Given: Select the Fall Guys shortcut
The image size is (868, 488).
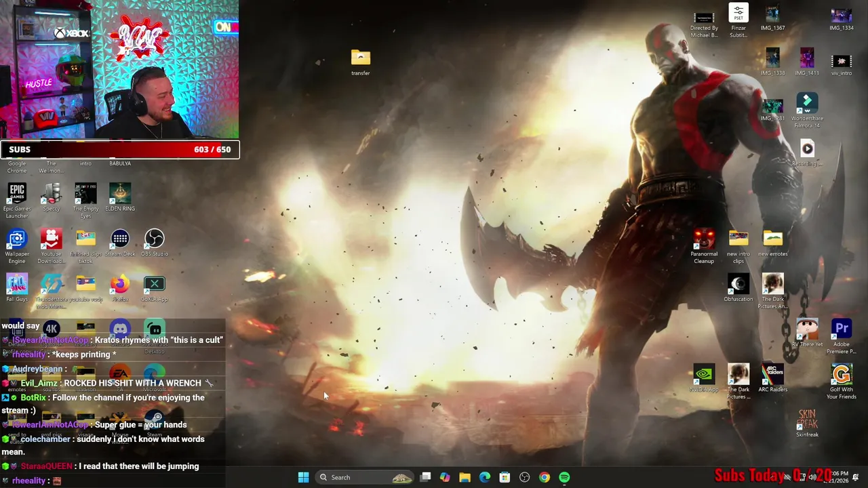Looking at the screenshot, I should (x=17, y=288).
